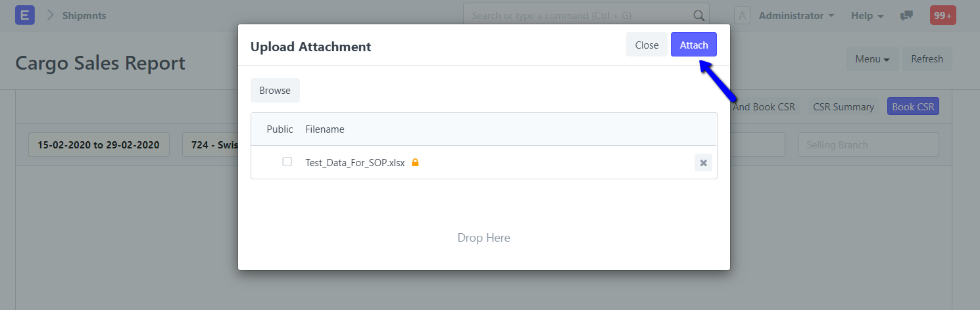Expand the Administrator dropdown menu
The width and height of the screenshot is (980, 310).
tap(796, 15)
